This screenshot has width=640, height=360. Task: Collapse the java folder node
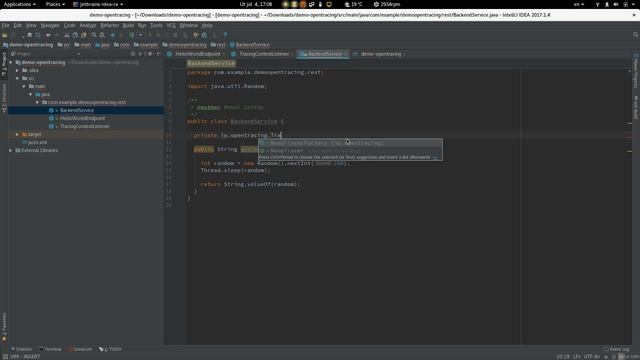click(x=31, y=94)
